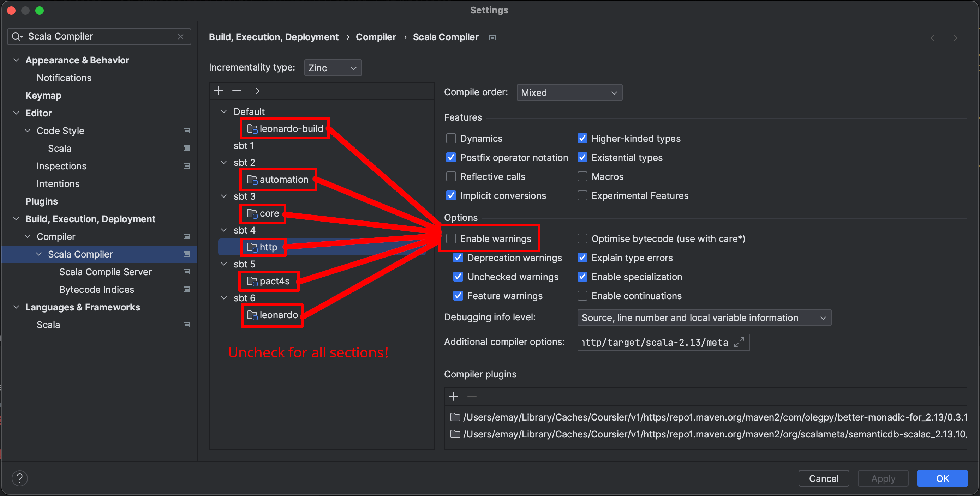Open the Incrementality type dropdown
Screen dimensions: 980x496
[333, 68]
